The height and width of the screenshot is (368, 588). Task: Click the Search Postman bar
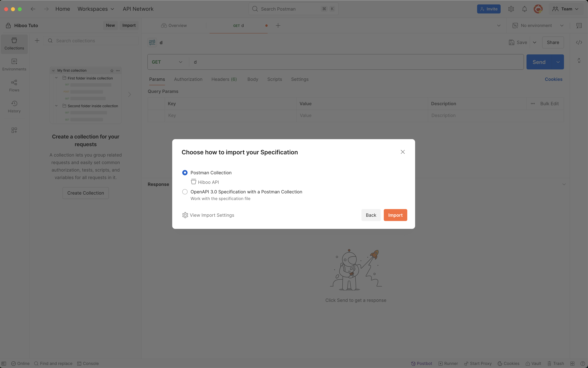pos(293,9)
